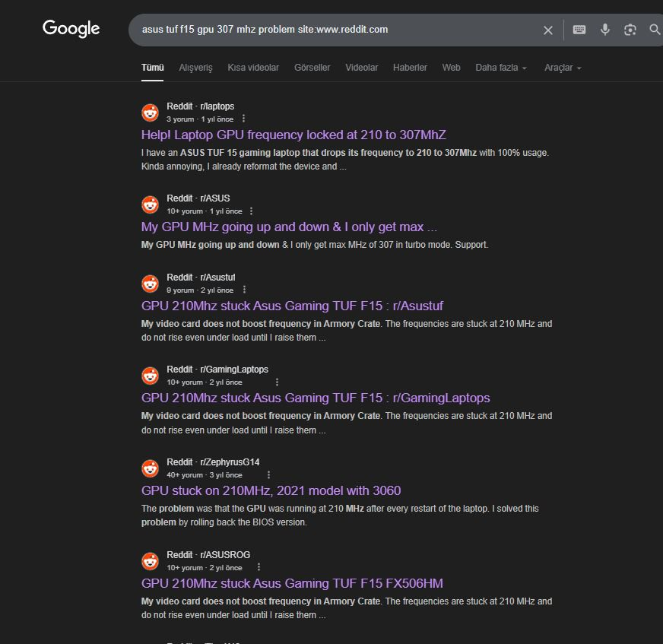Click '40+ yorum · 3 yıl önce' text
The image size is (663, 644).
205,475
